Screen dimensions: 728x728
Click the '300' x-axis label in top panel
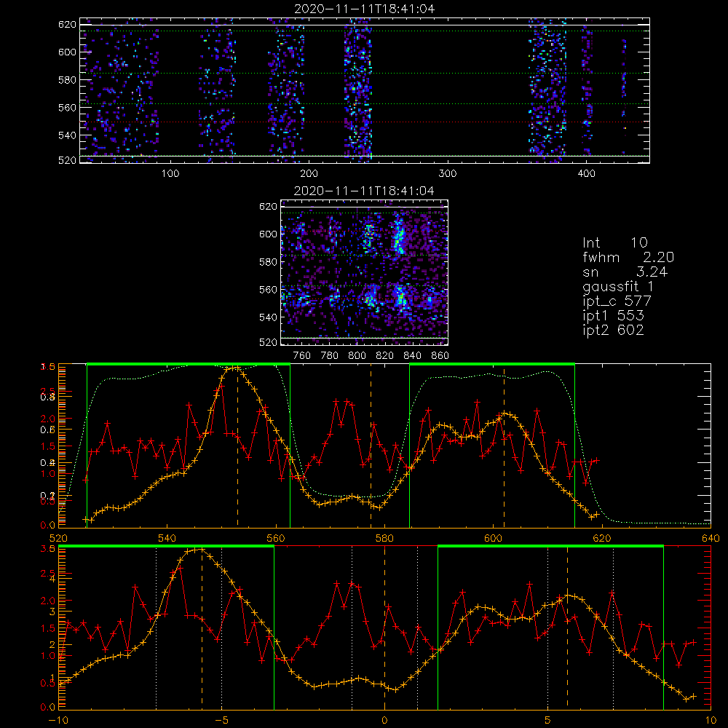pos(448,174)
